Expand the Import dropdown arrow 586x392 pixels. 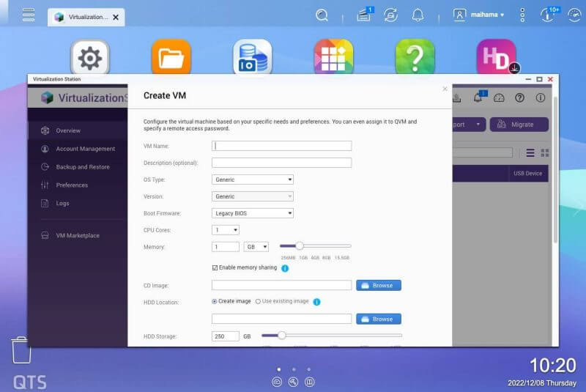(x=478, y=125)
